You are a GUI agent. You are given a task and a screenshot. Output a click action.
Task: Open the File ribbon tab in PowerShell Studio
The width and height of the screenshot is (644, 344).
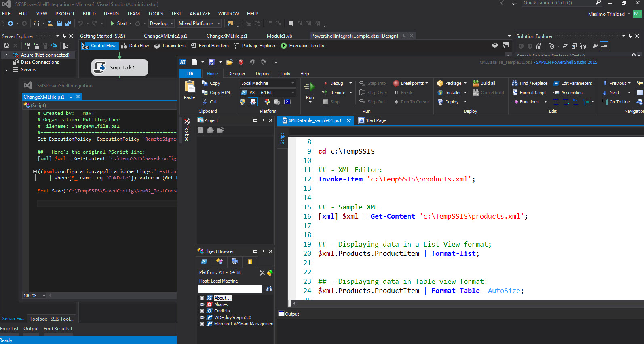[190, 73]
